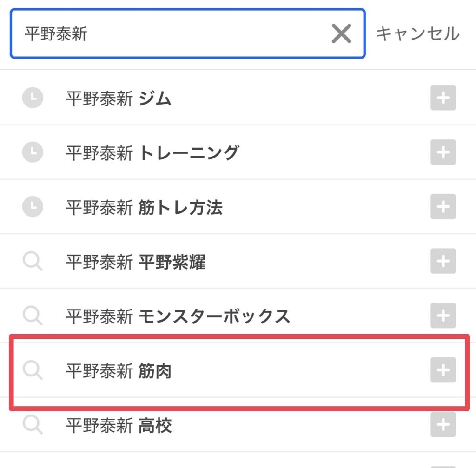Select suggestion 平野泰新 ジム

tap(238, 98)
